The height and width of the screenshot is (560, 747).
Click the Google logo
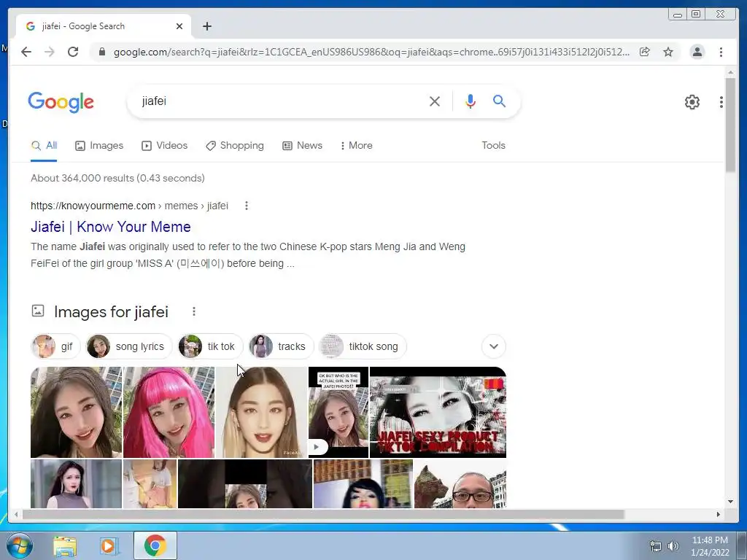[61, 102]
